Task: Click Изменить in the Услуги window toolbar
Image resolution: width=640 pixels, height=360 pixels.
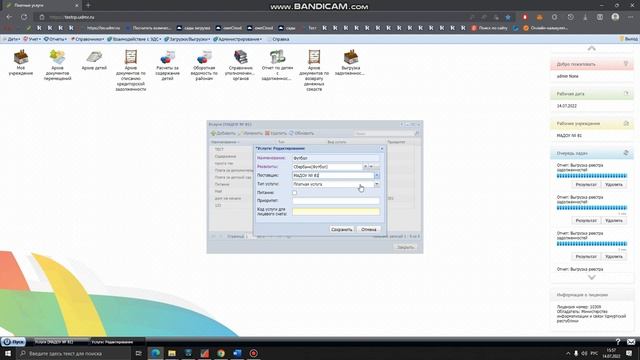Action: (250, 133)
